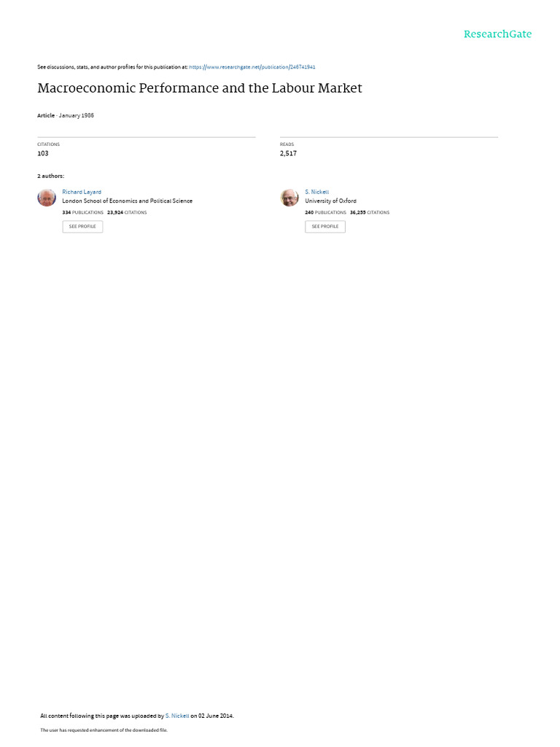560x747 pixels.
Task: Click the 240 publications stat
Action: (326, 212)
